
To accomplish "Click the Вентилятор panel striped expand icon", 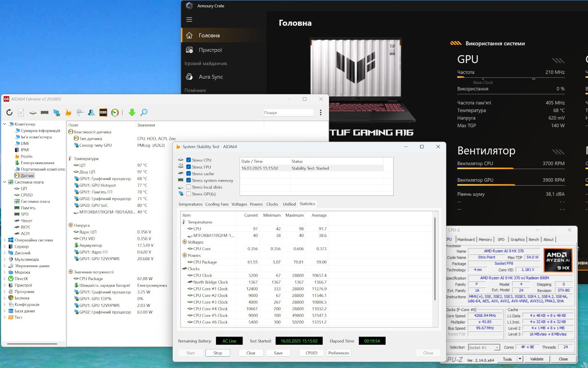I will point(558,152).
